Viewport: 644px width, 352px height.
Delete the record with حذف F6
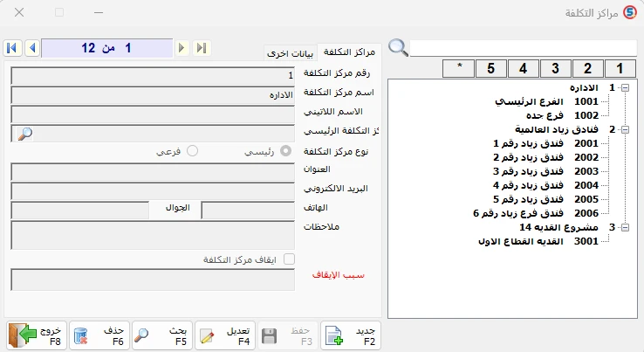click(x=99, y=335)
